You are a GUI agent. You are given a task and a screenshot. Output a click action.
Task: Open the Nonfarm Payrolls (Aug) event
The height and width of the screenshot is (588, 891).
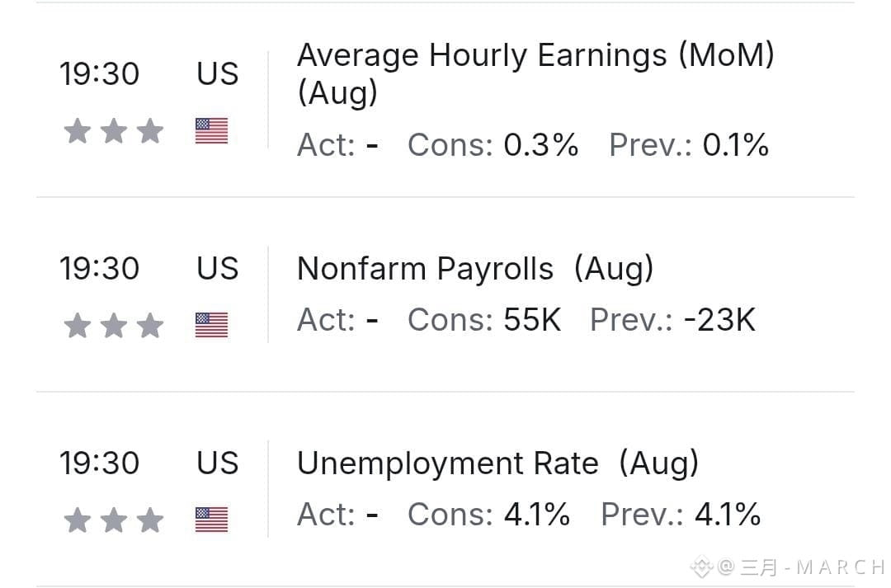[x=476, y=269]
